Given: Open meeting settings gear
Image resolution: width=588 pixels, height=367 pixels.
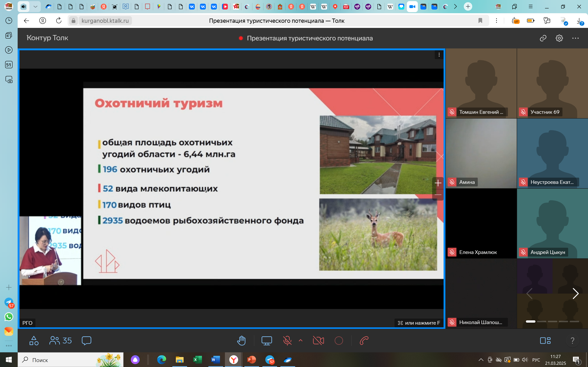Looking at the screenshot, I should [x=559, y=38].
